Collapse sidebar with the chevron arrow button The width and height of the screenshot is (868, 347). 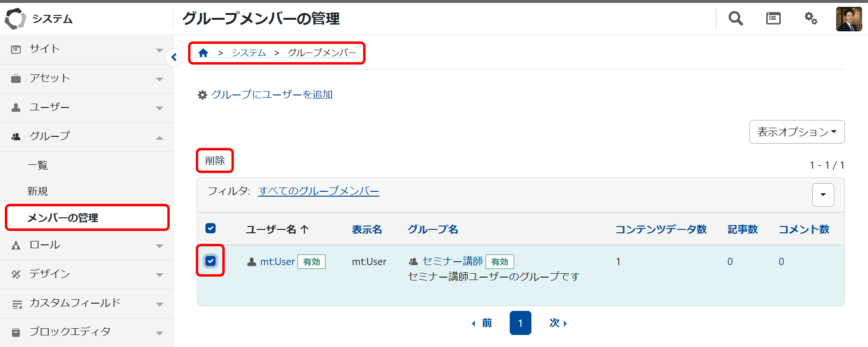[x=174, y=57]
